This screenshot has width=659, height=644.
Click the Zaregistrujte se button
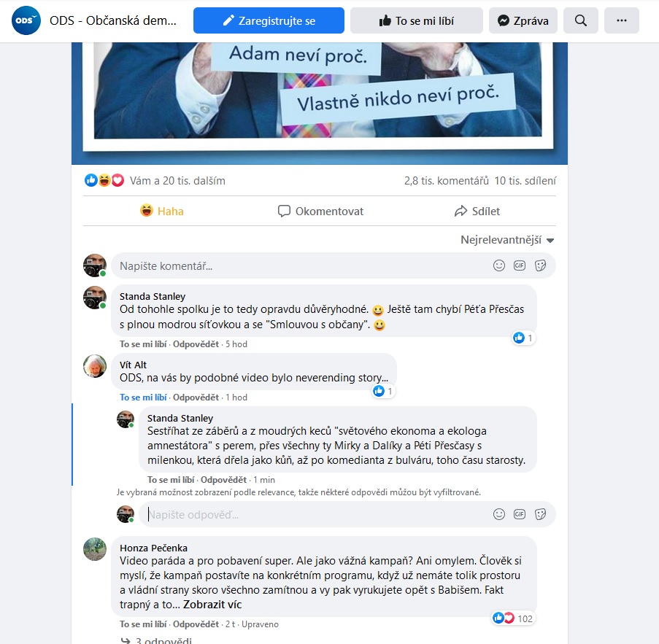tap(269, 20)
